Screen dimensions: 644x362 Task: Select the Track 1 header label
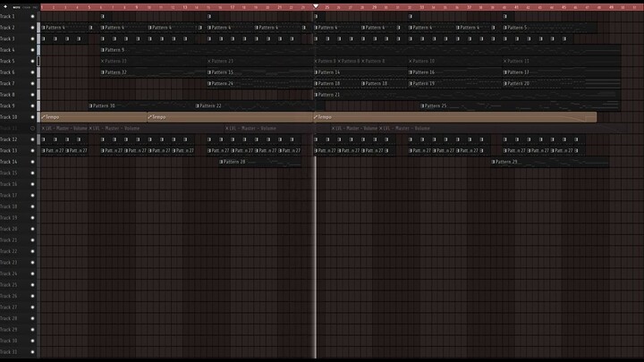pos(7,16)
